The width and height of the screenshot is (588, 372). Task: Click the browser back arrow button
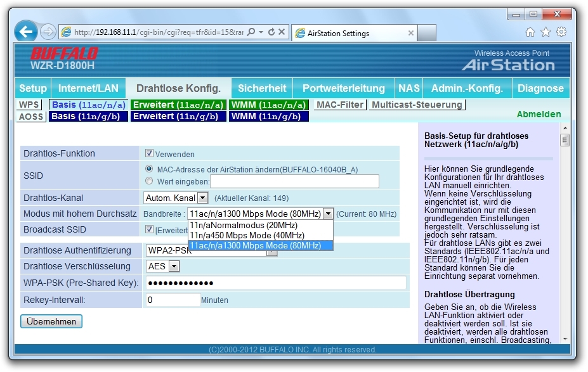tap(26, 32)
